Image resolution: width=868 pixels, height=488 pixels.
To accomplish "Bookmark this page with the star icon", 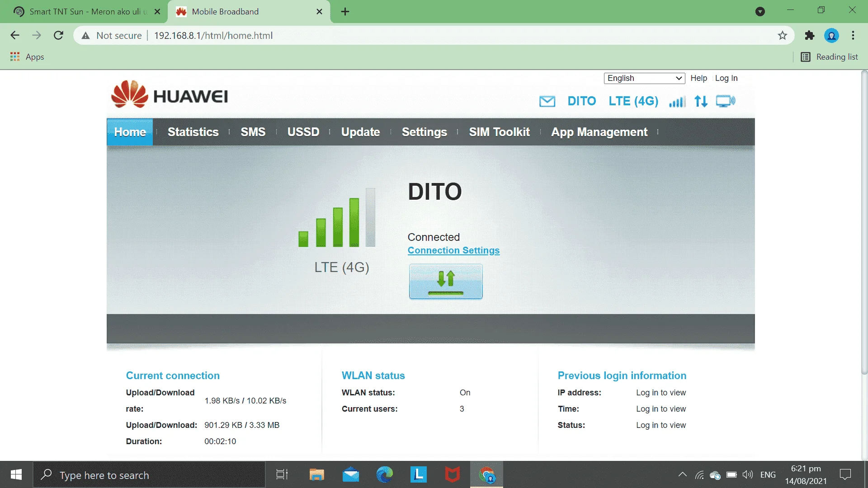I will [x=783, y=36].
